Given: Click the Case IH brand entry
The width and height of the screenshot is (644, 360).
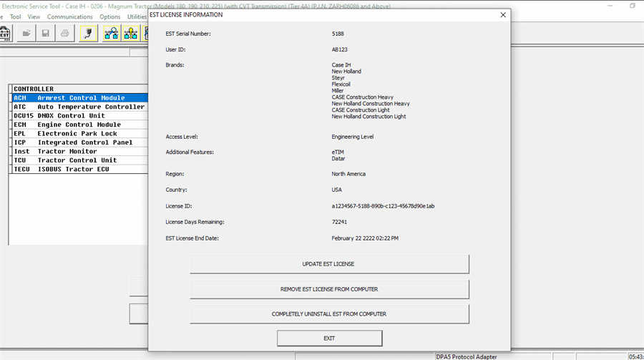Looking at the screenshot, I should tap(341, 65).
